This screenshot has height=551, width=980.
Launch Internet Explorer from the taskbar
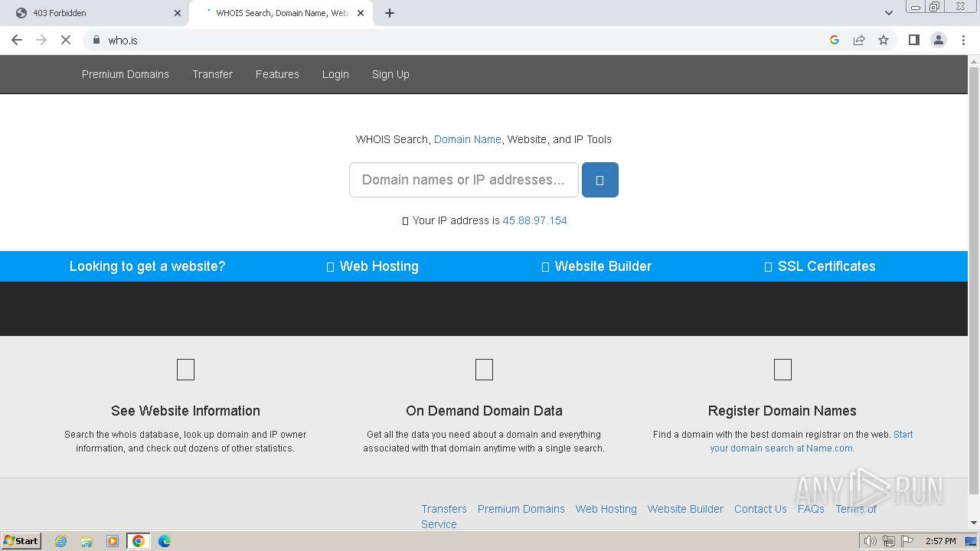coord(61,541)
